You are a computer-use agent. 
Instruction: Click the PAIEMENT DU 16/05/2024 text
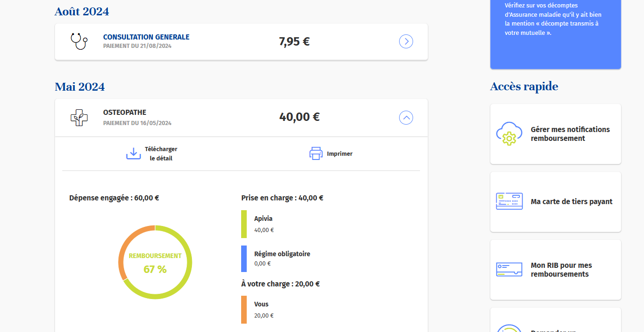point(137,123)
